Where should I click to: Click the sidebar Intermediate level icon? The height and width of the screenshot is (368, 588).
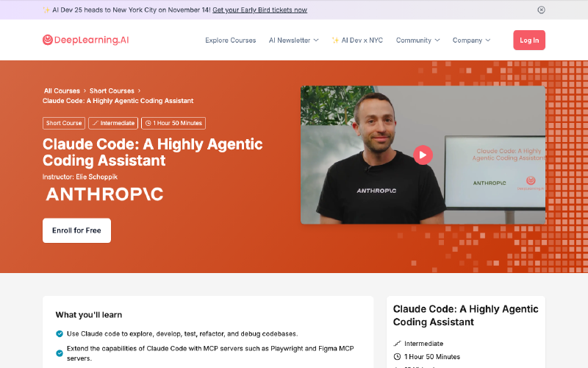[397, 343]
